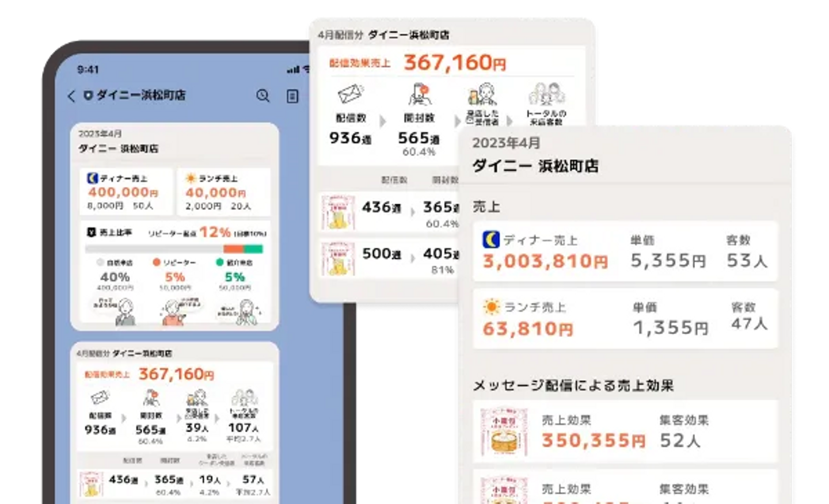Tap the envelope icon above 936通 on phone
Viewport: 829px width, 504px height.
(100, 398)
